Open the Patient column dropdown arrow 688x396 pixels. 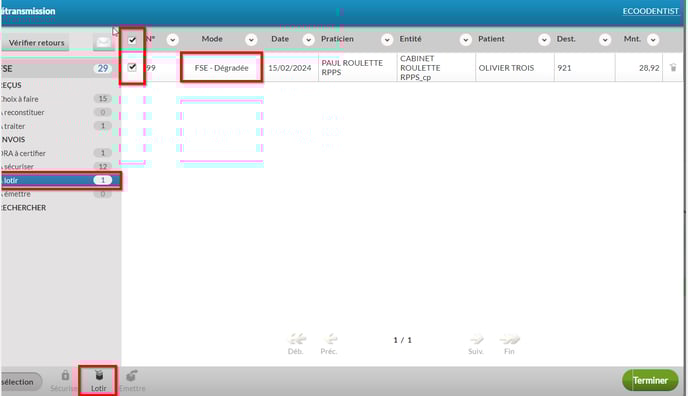click(x=544, y=40)
